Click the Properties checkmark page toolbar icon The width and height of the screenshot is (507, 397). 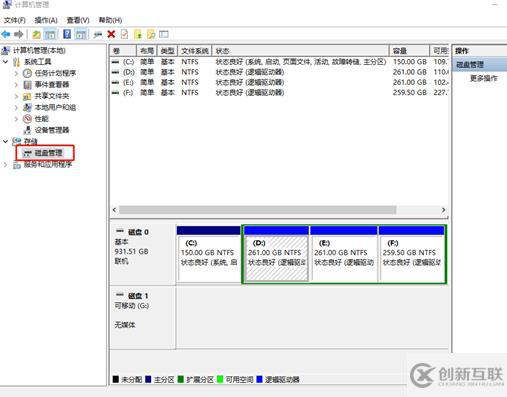(124, 34)
